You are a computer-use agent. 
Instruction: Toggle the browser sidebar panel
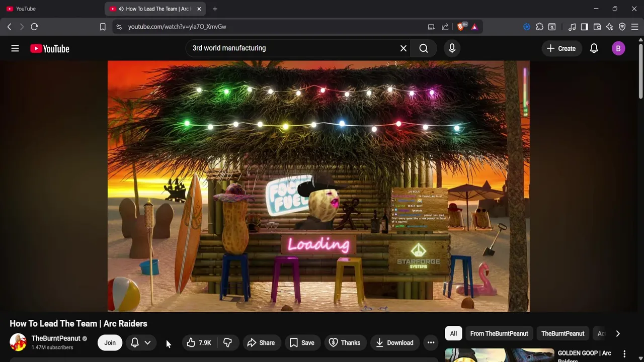[x=584, y=27]
